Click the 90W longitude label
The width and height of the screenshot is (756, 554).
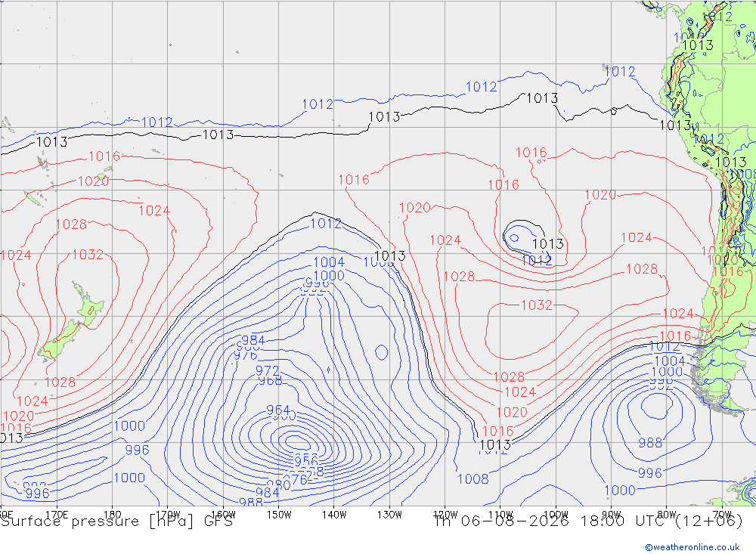[x=612, y=515]
